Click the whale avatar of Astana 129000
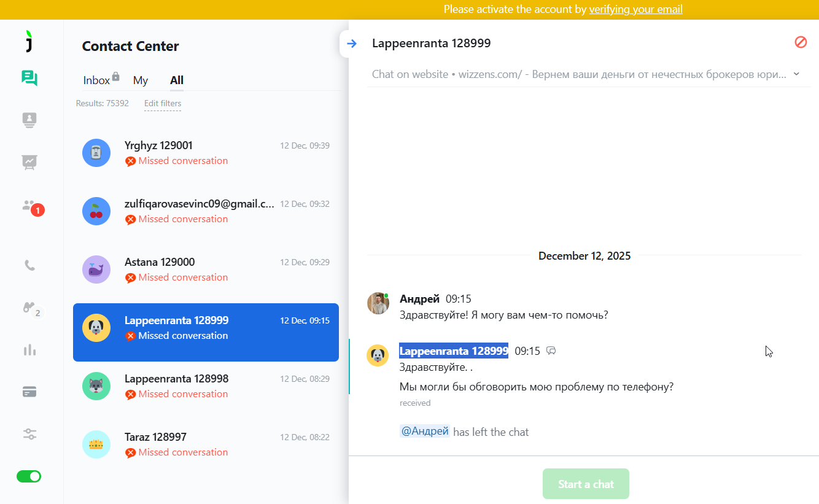The height and width of the screenshot is (504, 819). [x=96, y=269]
